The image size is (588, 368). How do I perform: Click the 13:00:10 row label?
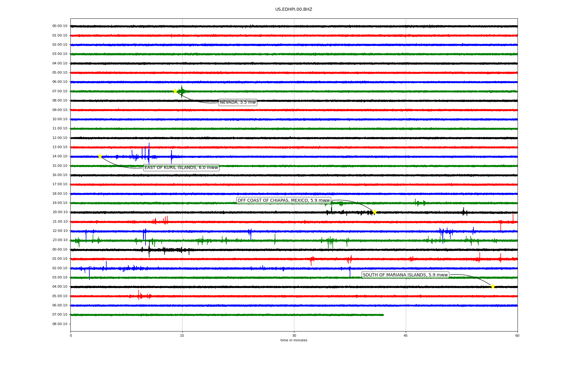pyautogui.click(x=60, y=147)
